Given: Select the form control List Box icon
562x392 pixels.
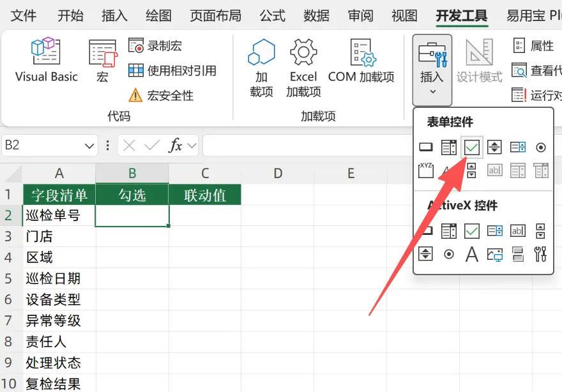Looking at the screenshot, I should [x=518, y=147].
